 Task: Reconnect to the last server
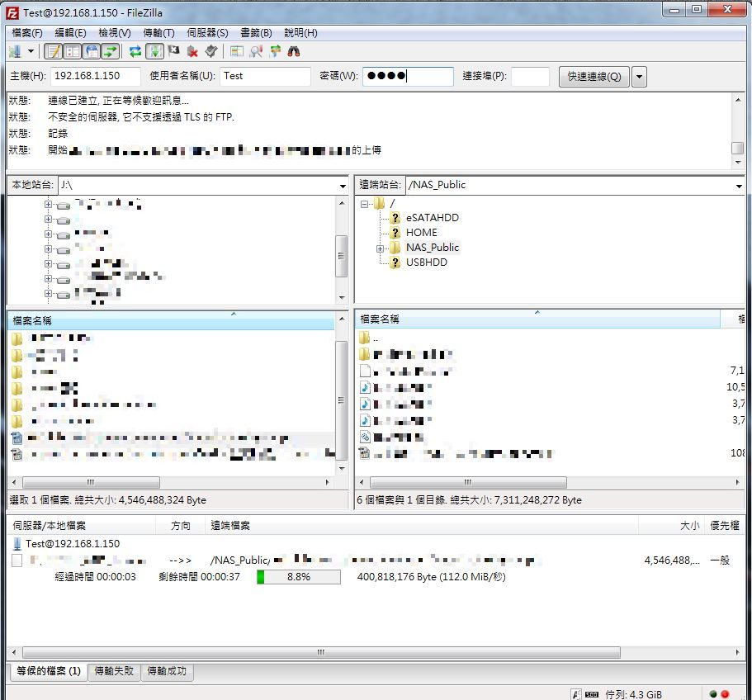pos(211,51)
